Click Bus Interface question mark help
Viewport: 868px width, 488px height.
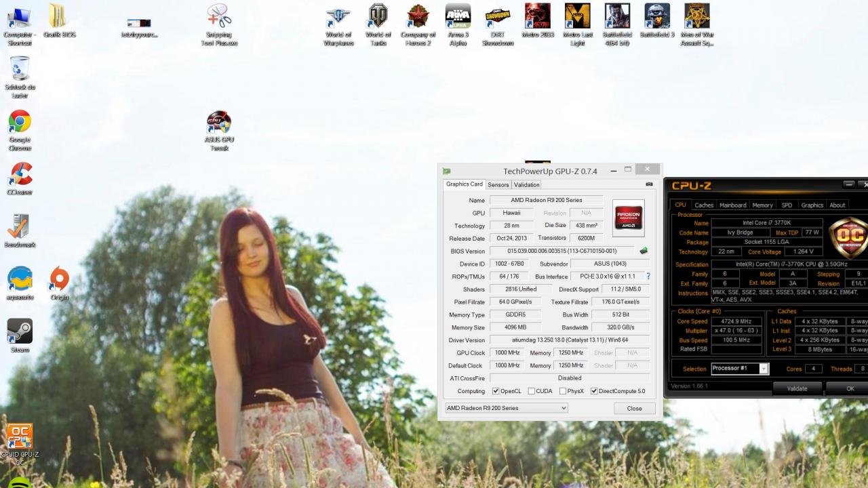tap(648, 277)
